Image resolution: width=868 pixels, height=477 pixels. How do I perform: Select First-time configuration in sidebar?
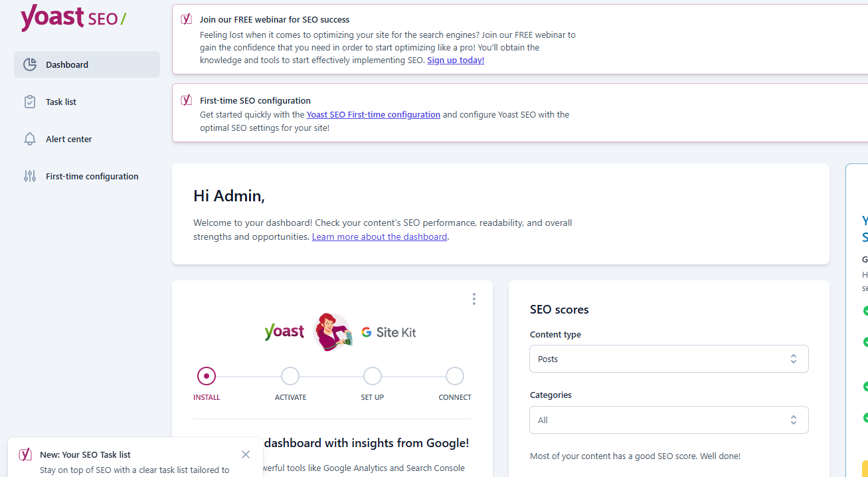pyautogui.click(x=92, y=176)
